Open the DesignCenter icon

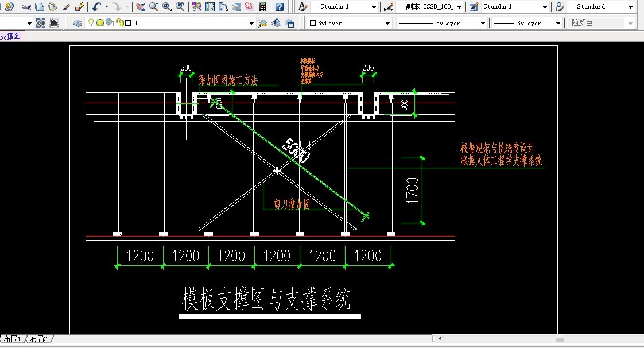[x=210, y=7]
